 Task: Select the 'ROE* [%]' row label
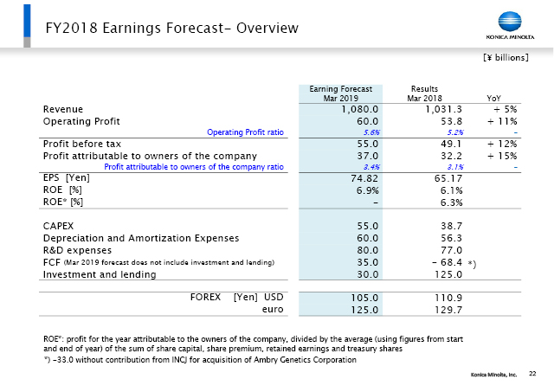click(x=63, y=202)
